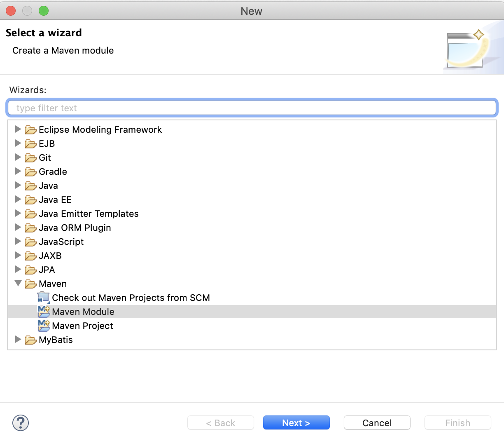Focus the type filter text field

coord(252,108)
